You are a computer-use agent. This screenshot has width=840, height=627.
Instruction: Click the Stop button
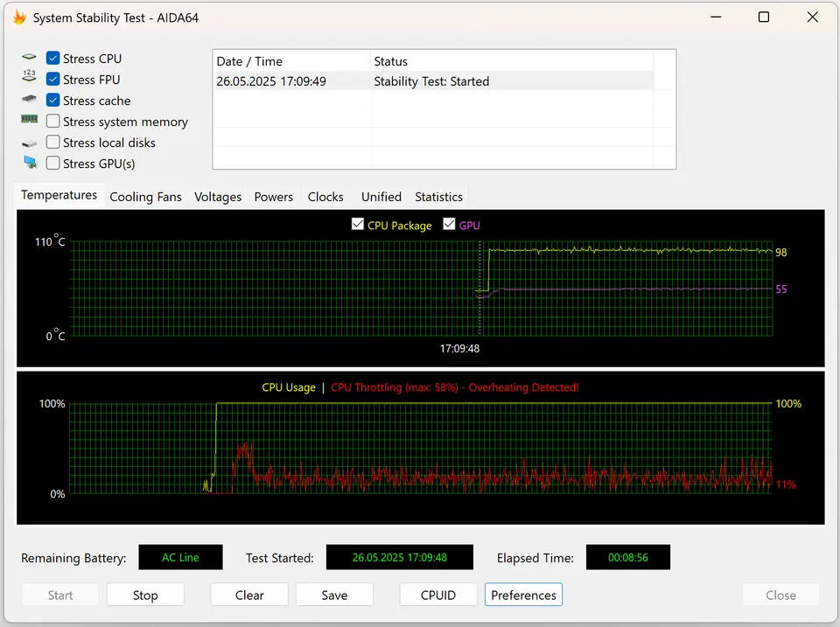point(145,595)
